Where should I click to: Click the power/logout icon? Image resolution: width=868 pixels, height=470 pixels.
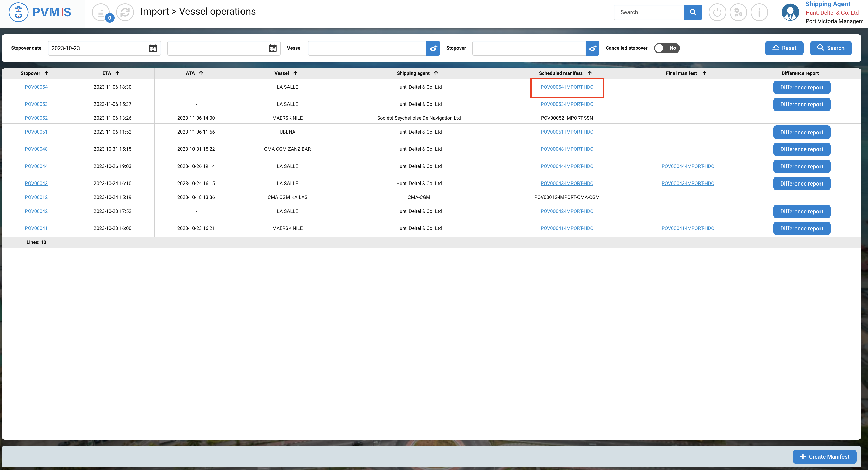tap(717, 12)
